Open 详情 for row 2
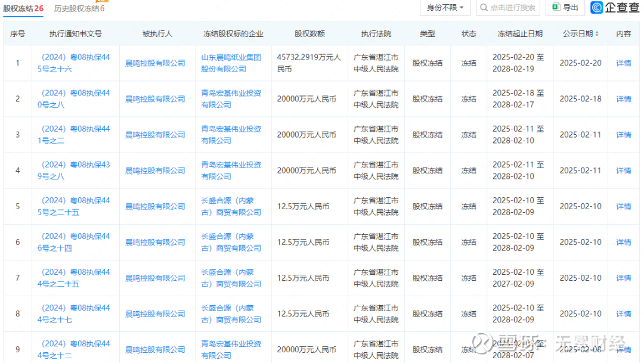Viewport: 644px width, 363px height. 624,98
